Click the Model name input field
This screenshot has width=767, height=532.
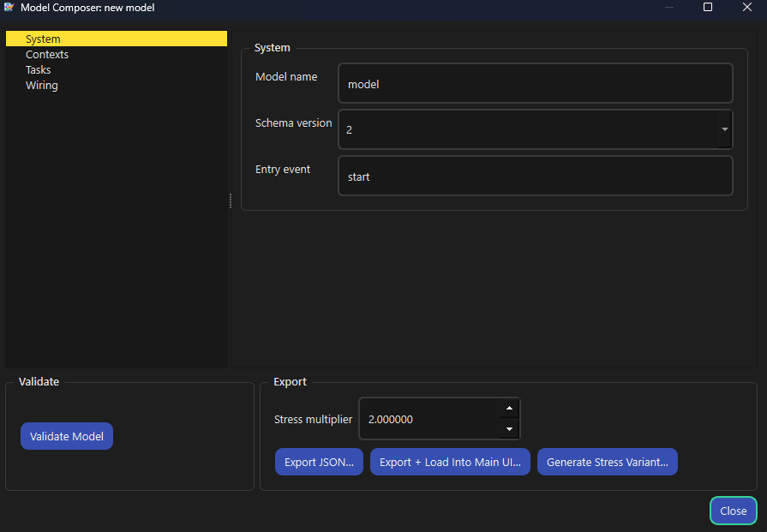coord(535,83)
